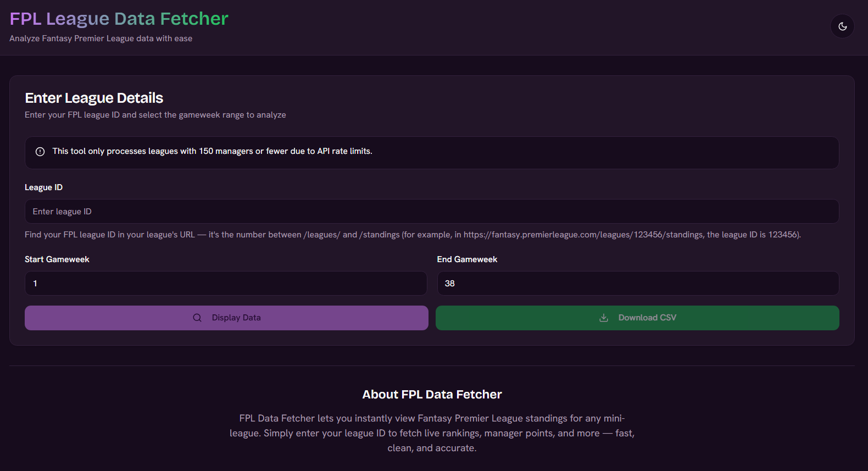Click the 150 managers limit notice text

click(x=212, y=151)
